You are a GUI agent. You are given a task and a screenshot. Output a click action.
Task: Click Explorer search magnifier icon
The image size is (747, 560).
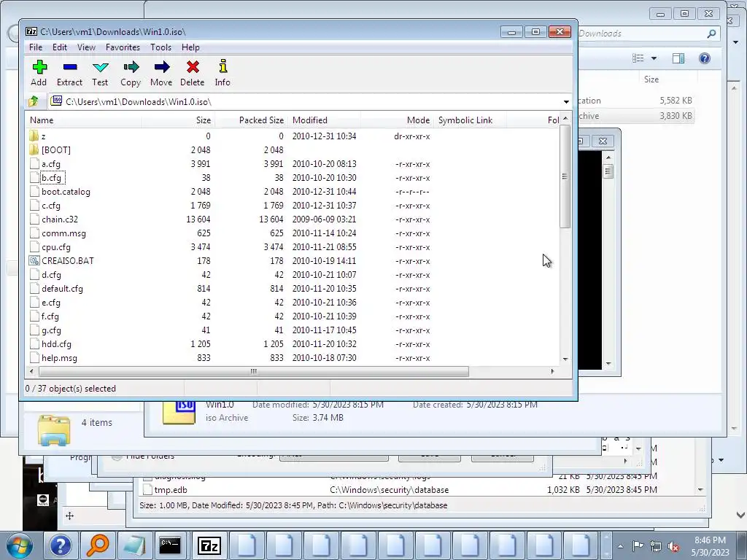pyautogui.click(x=712, y=34)
